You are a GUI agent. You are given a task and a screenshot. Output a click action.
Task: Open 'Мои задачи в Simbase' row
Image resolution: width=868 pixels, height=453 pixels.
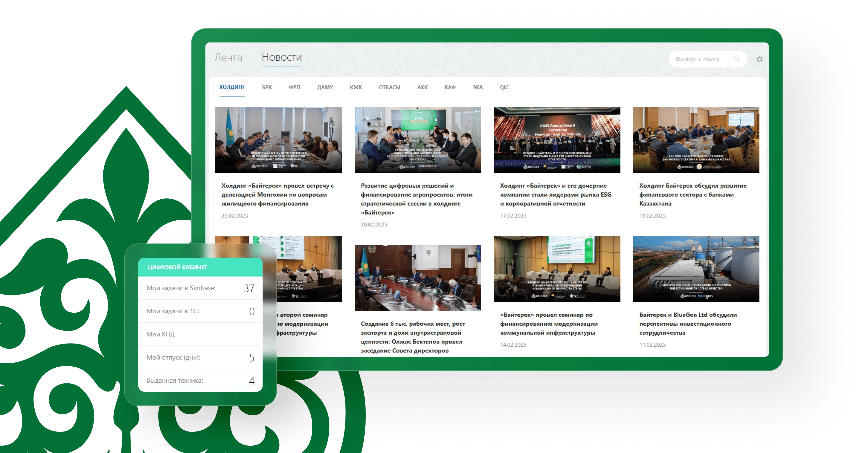(x=200, y=288)
